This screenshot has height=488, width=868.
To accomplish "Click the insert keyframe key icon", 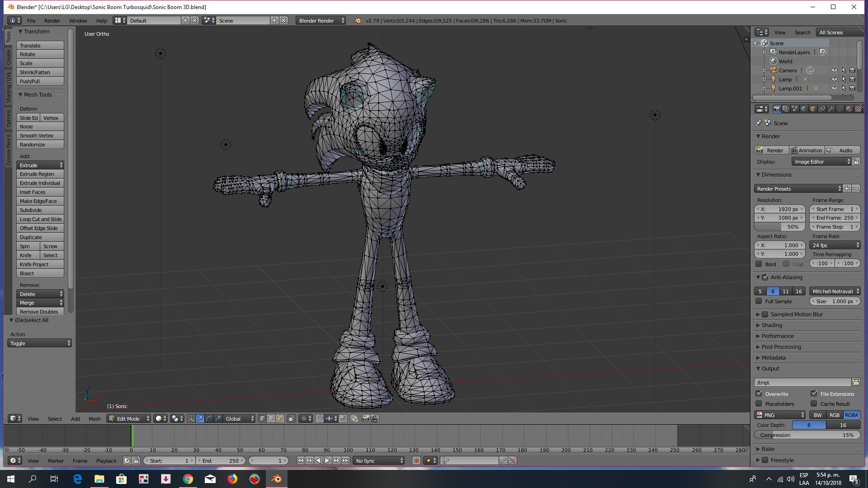I will [x=503, y=460].
